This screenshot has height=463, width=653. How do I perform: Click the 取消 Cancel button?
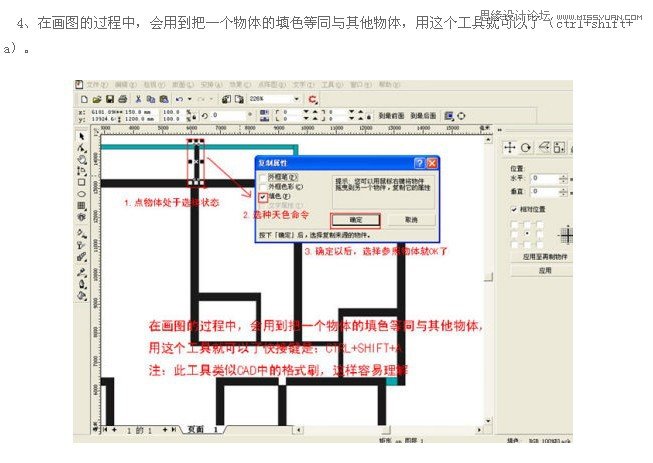pos(411,220)
